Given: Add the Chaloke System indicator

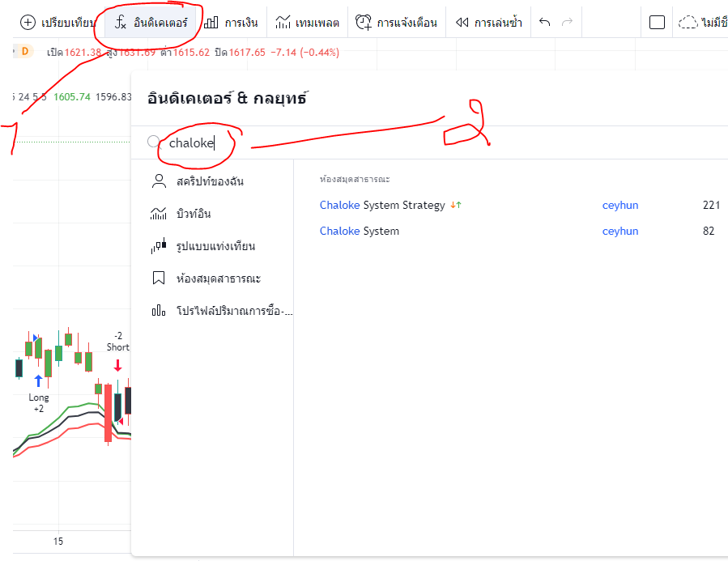Looking at the screenshot, I should (359, 231).
